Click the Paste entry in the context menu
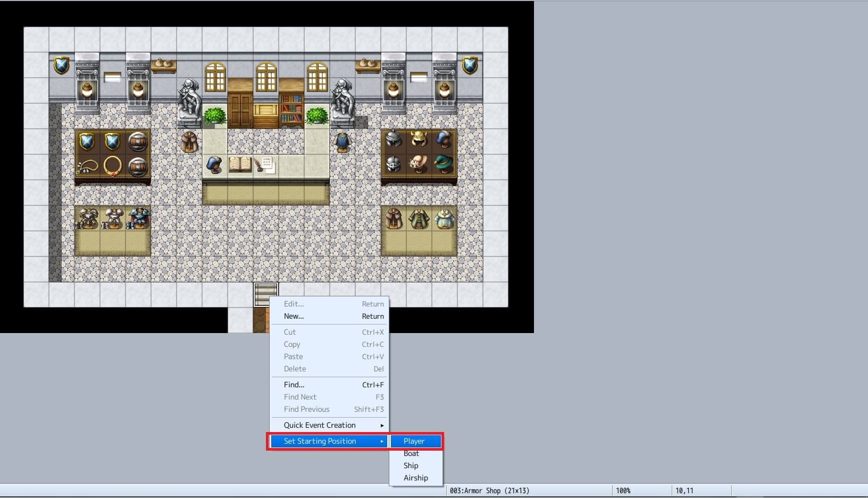This screenshot has width=868, height=498. (x=329, y=356)
